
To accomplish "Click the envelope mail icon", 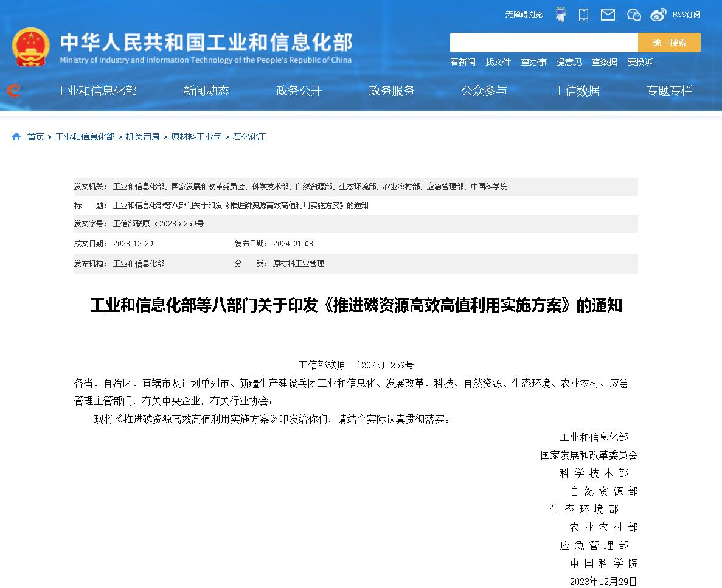I will click(608, 15).
